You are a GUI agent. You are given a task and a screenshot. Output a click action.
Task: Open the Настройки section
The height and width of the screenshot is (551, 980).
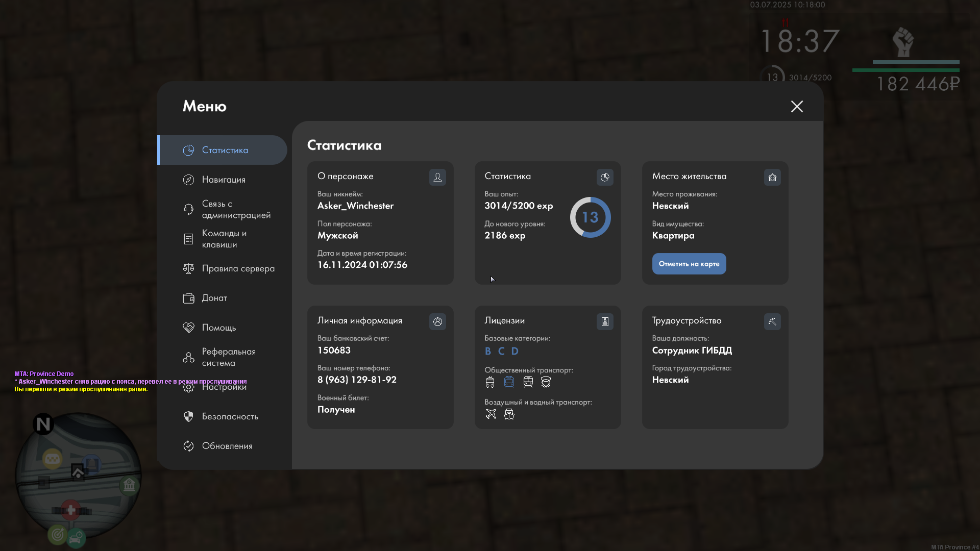point(223,387)
